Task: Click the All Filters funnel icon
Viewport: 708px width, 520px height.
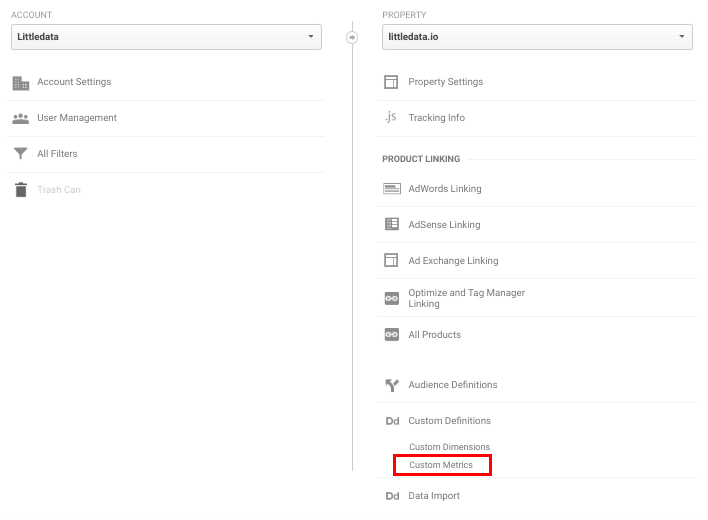Action: [21, 153]
